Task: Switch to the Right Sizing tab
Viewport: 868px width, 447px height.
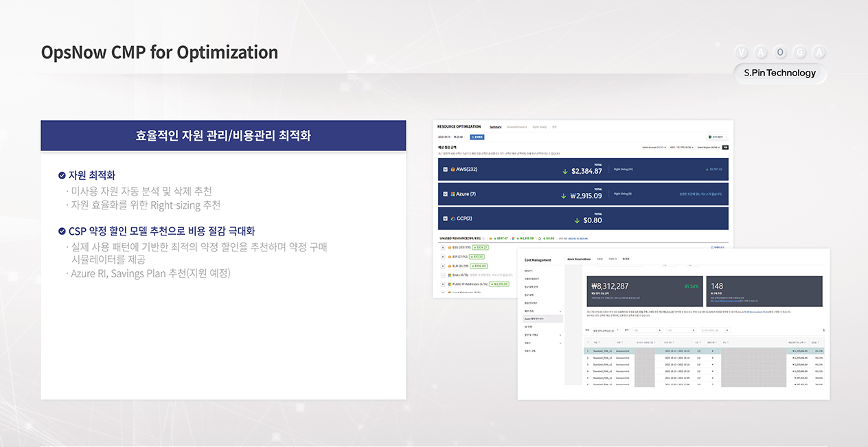Action: tap(540, 127)
